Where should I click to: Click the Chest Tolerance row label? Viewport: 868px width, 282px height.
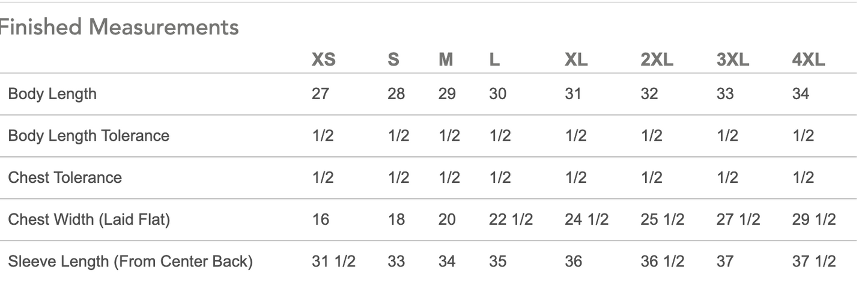point(65,178)
